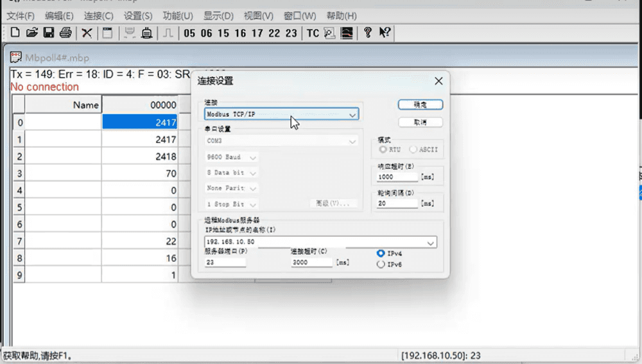Click the Print icon in toolbar
The width and height of the screenshot is (642, 364).
[x=65, y=33]
